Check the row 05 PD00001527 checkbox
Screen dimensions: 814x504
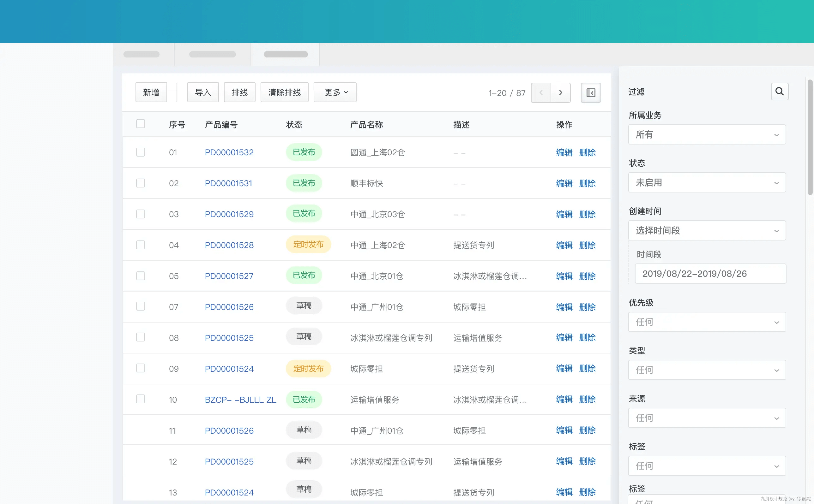pyautogui.click(x=141, y=276)
